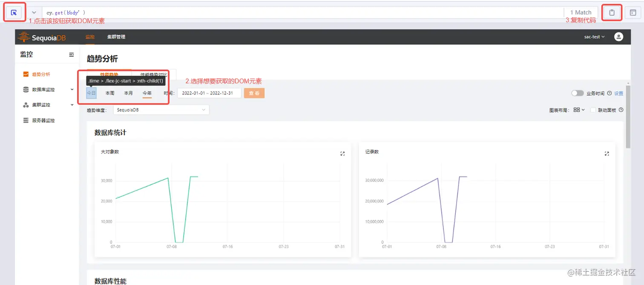Screen dimensions: 644x285
Task: Click into the cy.get selector field
Action: (x=303, y=12)
